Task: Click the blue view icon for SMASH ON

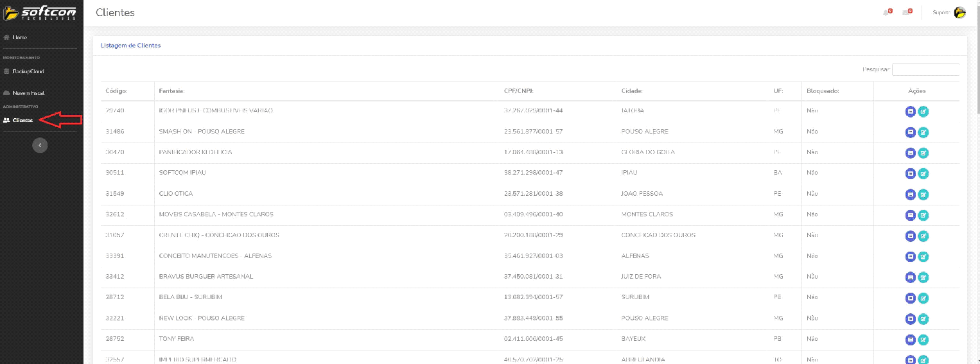Action: [910, 132]
